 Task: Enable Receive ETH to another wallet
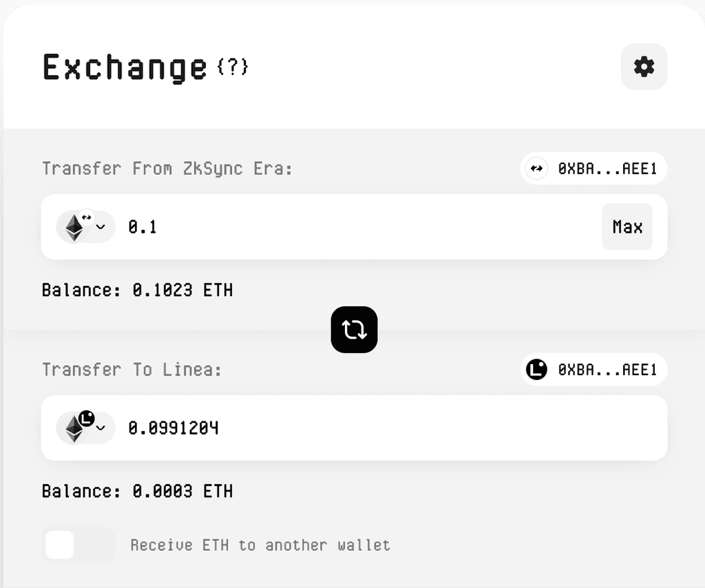[78, 545]
